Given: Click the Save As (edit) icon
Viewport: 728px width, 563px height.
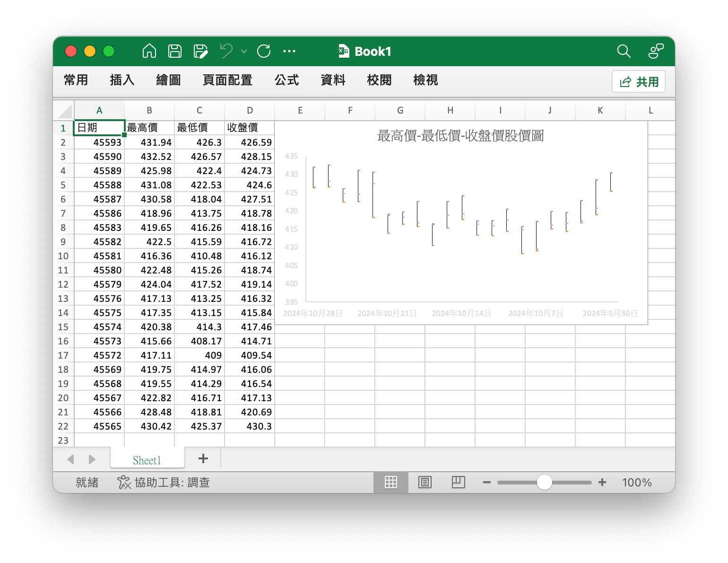Looking at the screenshot, I should point(200,51).
